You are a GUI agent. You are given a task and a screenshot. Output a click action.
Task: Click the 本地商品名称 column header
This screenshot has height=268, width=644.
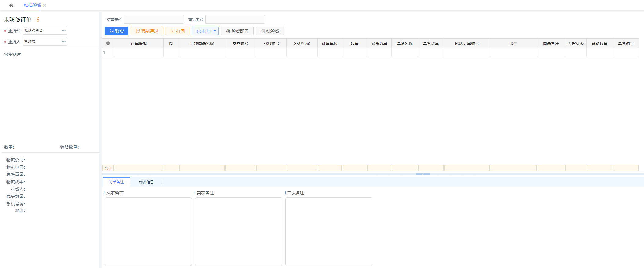[202, 43]
